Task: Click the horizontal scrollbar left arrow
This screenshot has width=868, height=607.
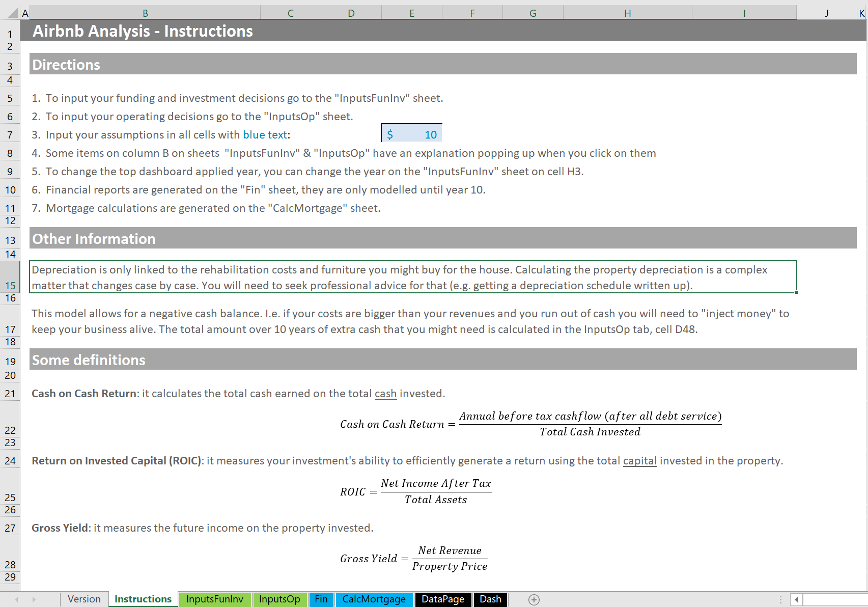Action: [796, 599]
